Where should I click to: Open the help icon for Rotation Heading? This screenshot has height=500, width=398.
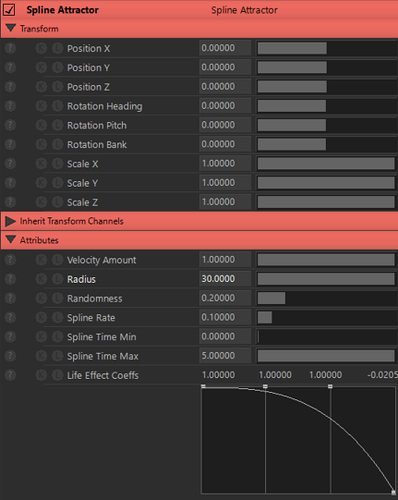point(10,106)
